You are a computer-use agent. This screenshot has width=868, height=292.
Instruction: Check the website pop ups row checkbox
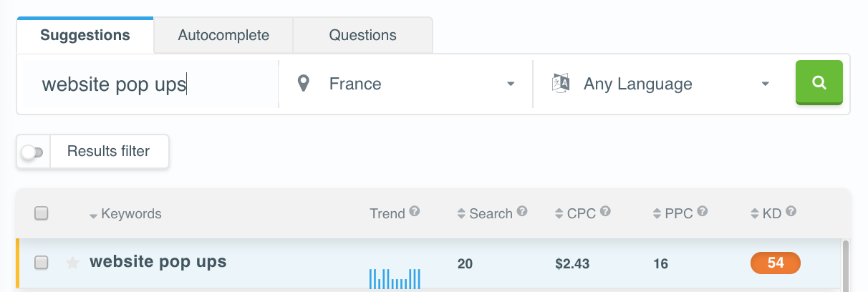[42, 263]
